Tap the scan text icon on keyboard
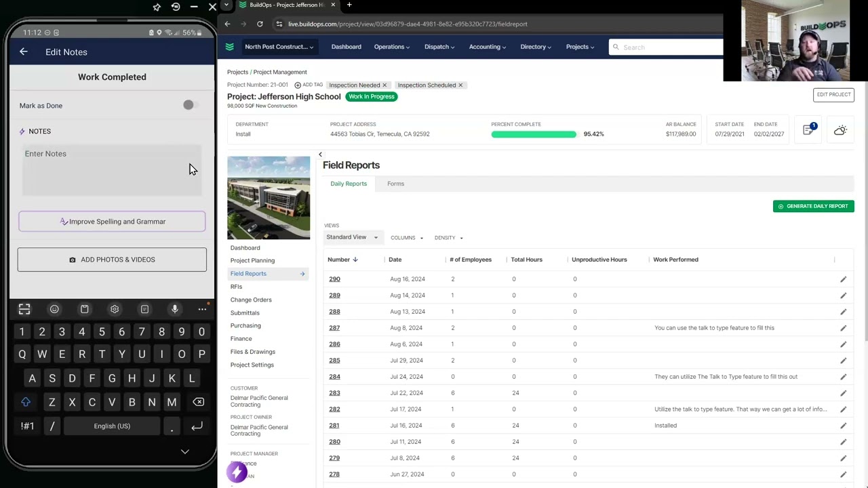Image resolution: width=868 pixels, height=488 pixels. pos(24,309)
